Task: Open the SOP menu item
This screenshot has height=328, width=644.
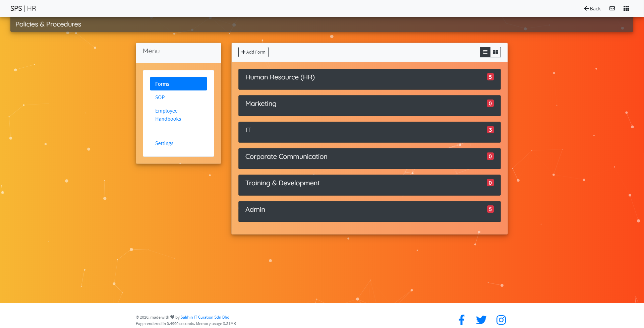Action: pos(160,97)
